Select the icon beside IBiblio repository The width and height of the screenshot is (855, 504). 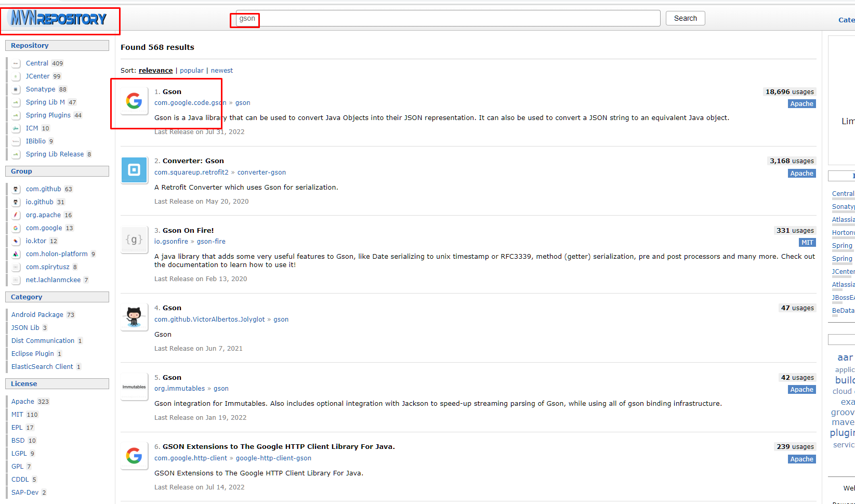[x=16, y=141]
